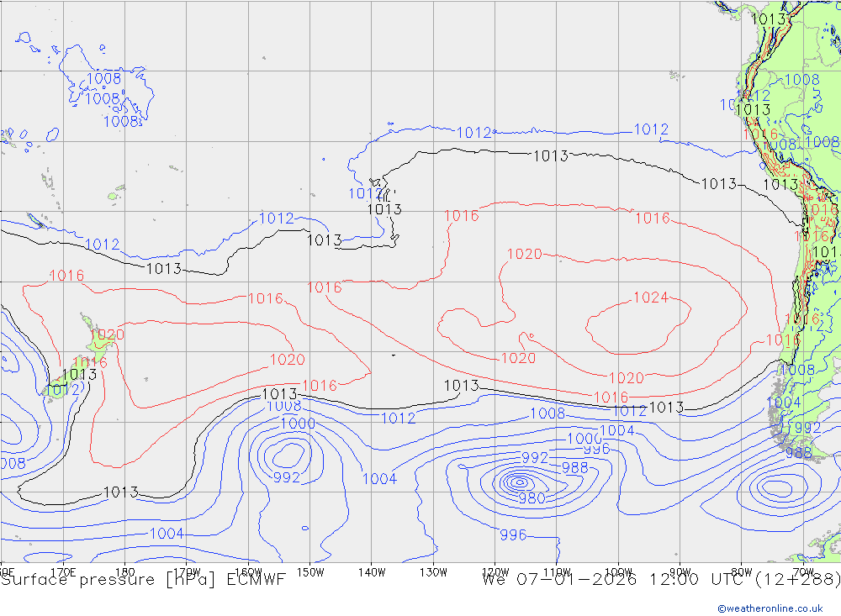Open the ©weatheronline.co.uk link
841x616 pixels.
770,608
